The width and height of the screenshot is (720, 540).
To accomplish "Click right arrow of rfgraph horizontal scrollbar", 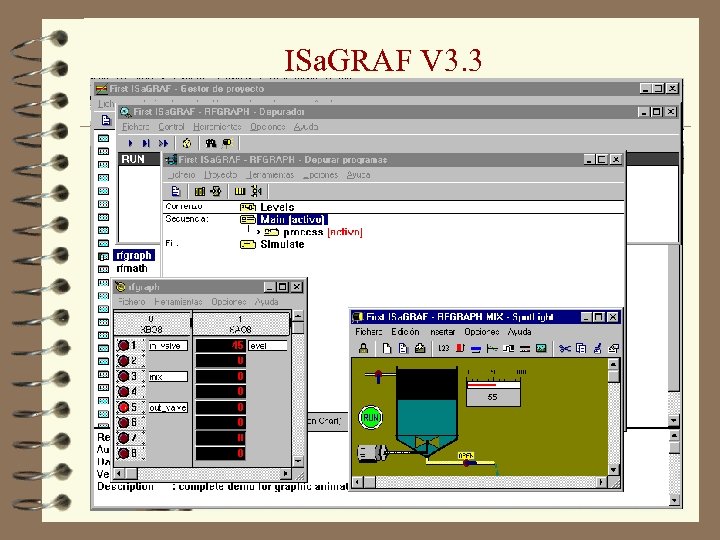I will [286, 473].
